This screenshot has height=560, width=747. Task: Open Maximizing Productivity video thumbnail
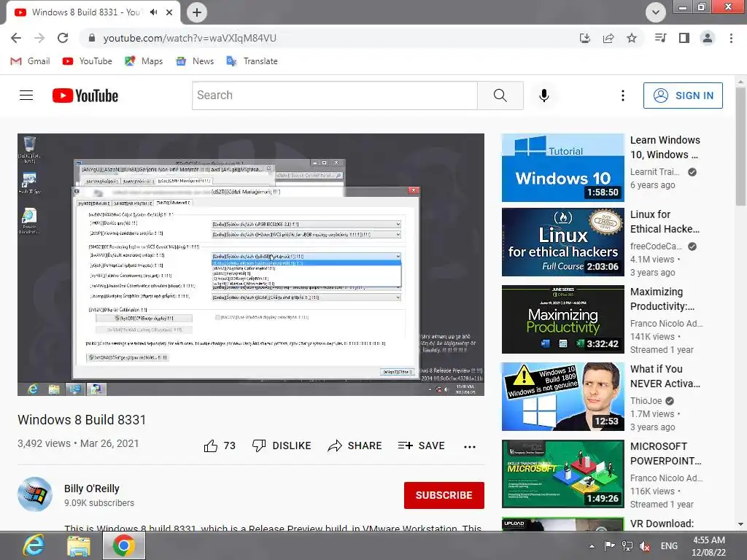(x=562, y=319)
